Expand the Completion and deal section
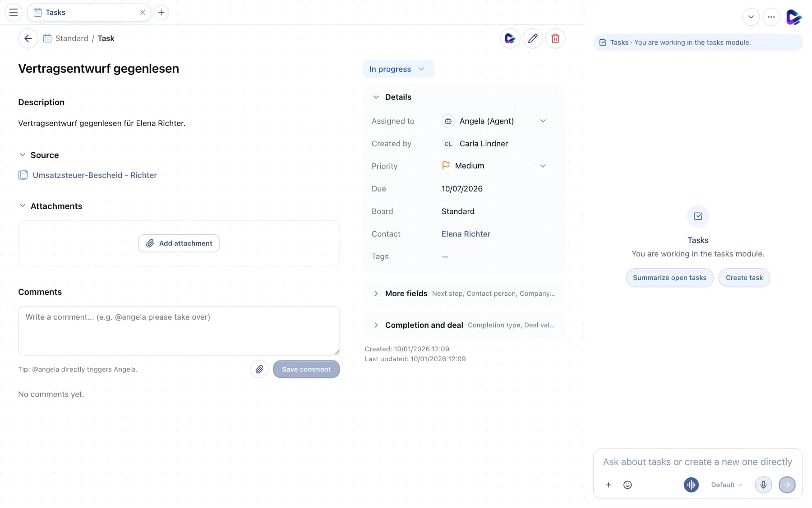This screenshot has height=508, width=812. pos(464,325)
